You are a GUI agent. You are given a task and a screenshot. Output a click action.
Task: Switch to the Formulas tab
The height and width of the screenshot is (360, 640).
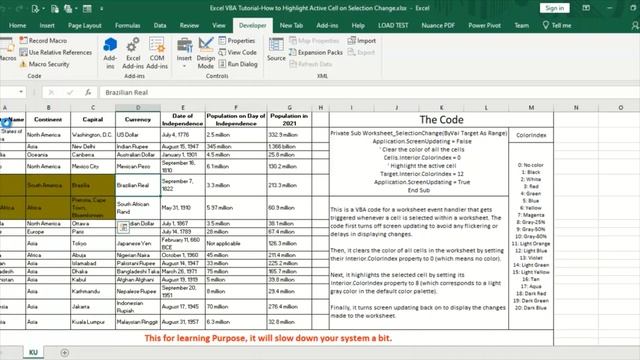point(127,25)
